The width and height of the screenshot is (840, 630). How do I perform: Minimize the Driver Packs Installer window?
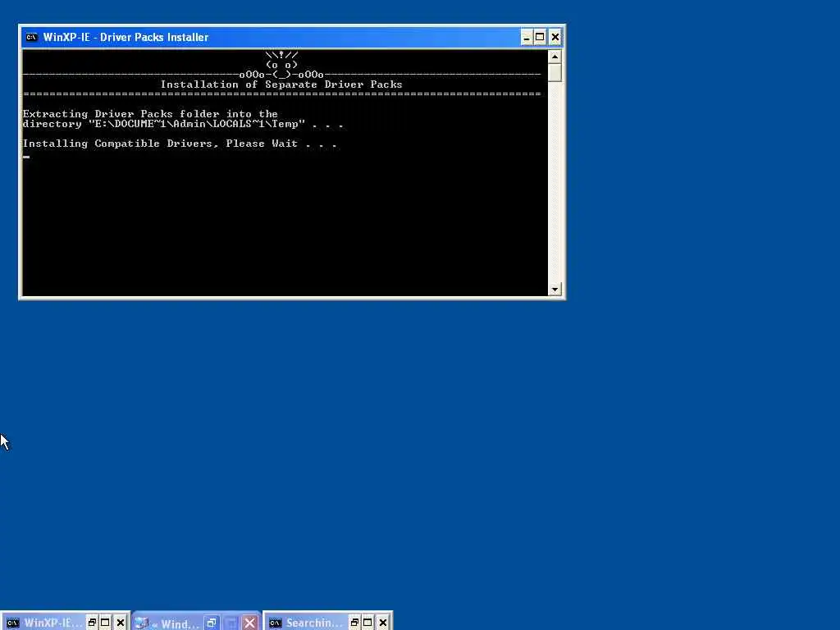[x=526, y=38]
